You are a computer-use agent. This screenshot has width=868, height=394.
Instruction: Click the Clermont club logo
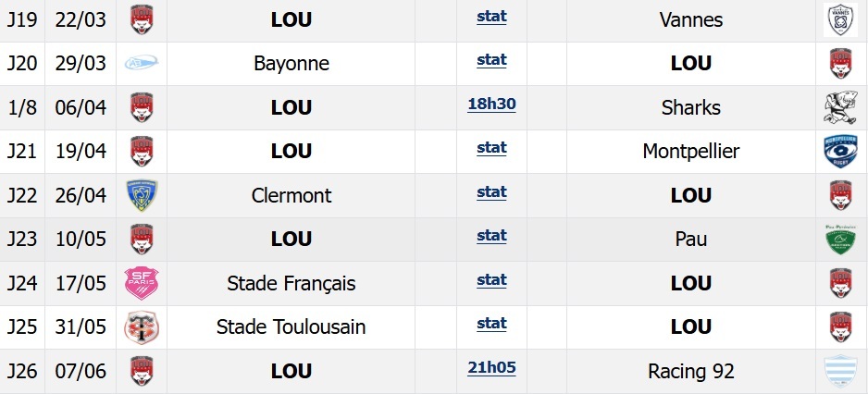(142, 195)
